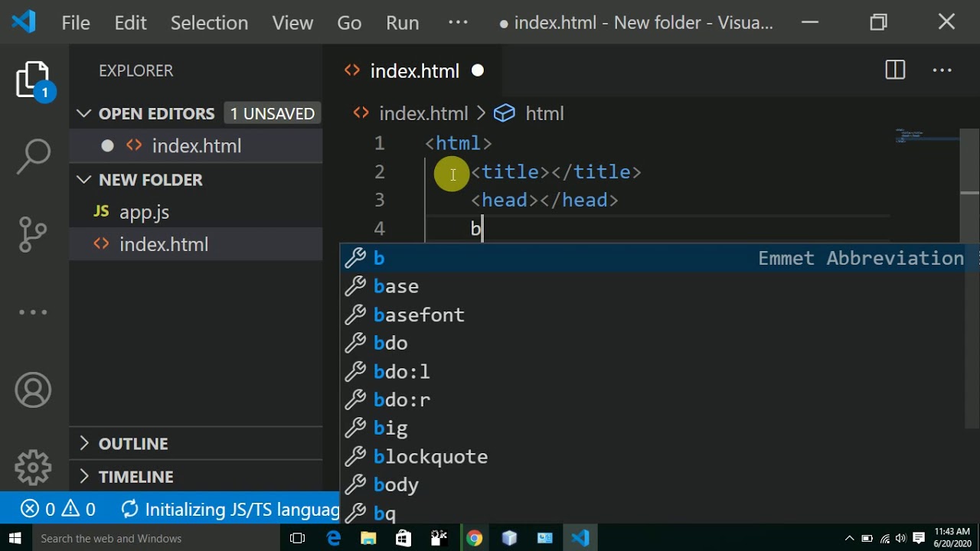Expand the Timeline panel
The image size is (980, 551).
pyautogui.click(x=136, y=477)
